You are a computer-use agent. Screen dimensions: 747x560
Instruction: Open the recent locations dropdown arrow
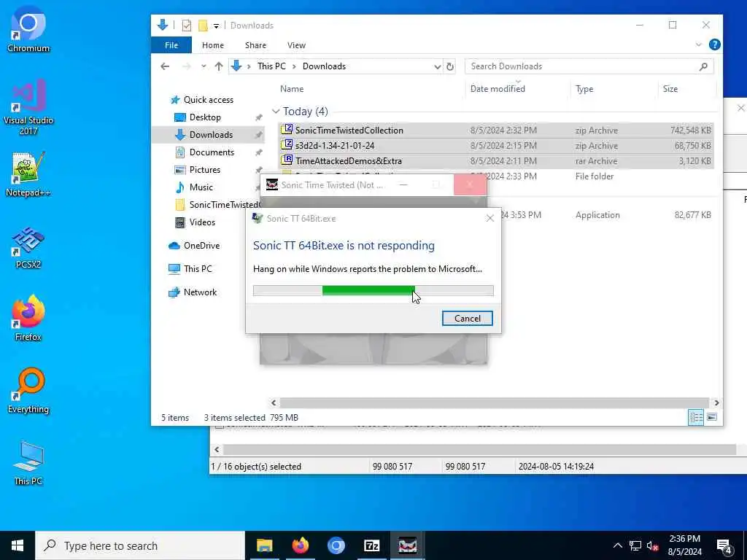coord(204,66)
